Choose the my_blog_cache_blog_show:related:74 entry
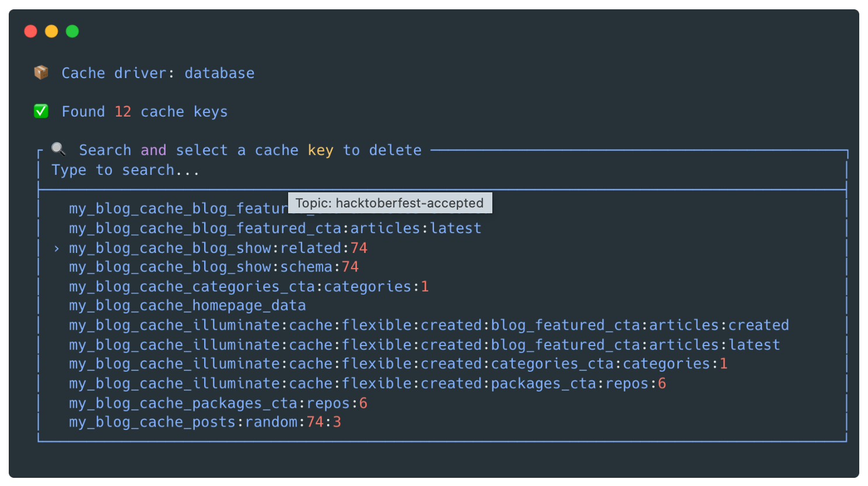Viewport: 868px width, 486px height. pyautogui.click(x=218, y=248)
